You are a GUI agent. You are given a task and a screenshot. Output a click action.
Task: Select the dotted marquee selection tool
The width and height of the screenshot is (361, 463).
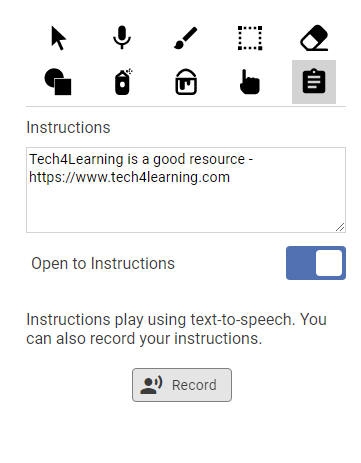[x=250, y=38]
